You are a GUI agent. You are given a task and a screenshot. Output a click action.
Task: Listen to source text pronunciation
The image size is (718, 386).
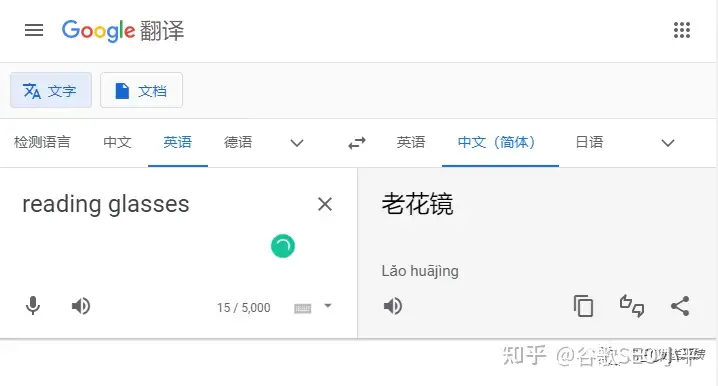[81, 306]
